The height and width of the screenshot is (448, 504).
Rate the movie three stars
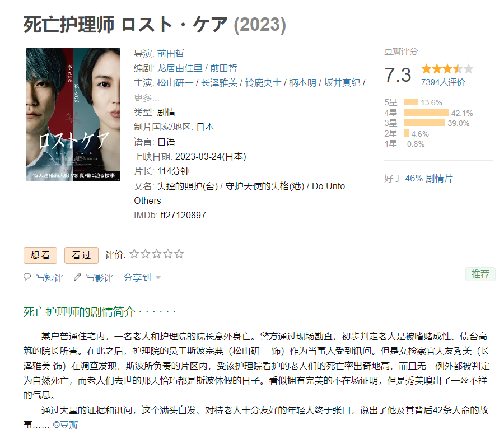157,254
